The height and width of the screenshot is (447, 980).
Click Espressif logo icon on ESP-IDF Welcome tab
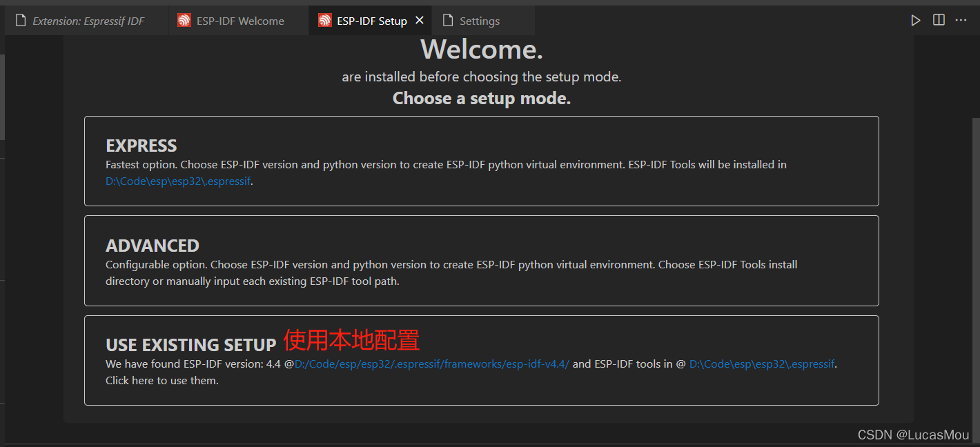(184, 21)
